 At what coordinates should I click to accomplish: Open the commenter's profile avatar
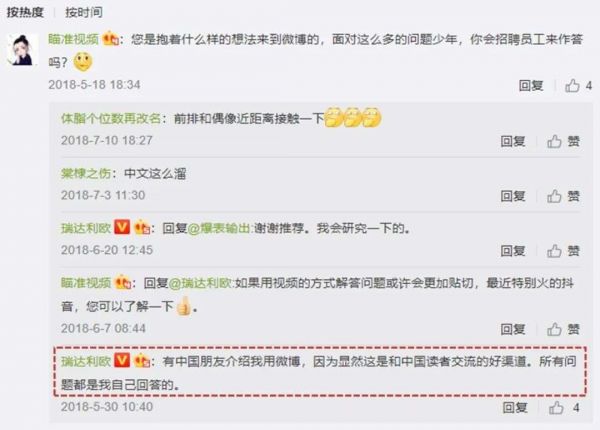23,50
